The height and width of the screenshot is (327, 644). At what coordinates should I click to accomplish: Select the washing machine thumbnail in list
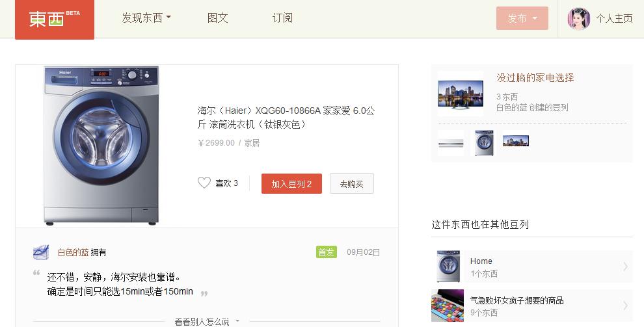[484, 143]
